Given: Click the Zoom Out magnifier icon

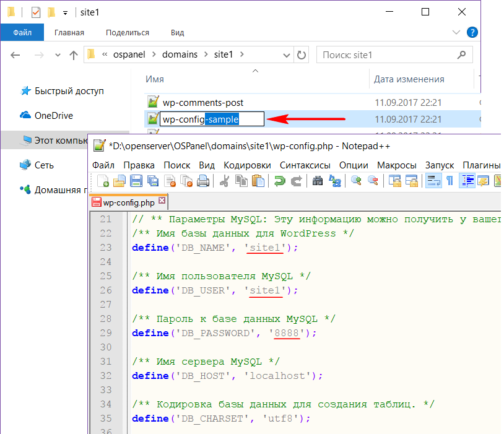Looking at the screenshot, I should click(x=373, y=181).
